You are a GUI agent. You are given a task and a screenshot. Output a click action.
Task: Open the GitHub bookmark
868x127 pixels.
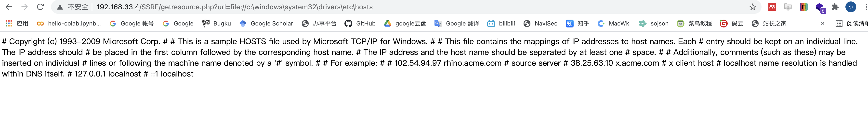coord(360,23)
